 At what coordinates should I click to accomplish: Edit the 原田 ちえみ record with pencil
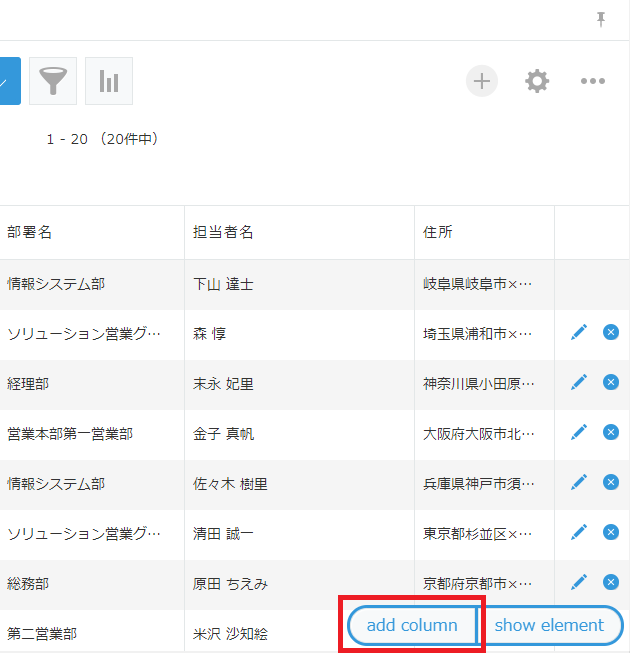pyautogui.click(x=578, y=582)
